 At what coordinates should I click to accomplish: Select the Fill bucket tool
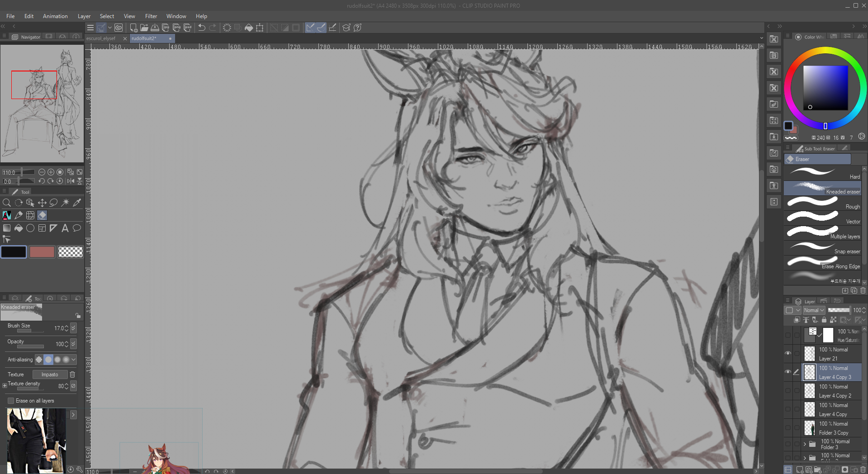point(19,228)
